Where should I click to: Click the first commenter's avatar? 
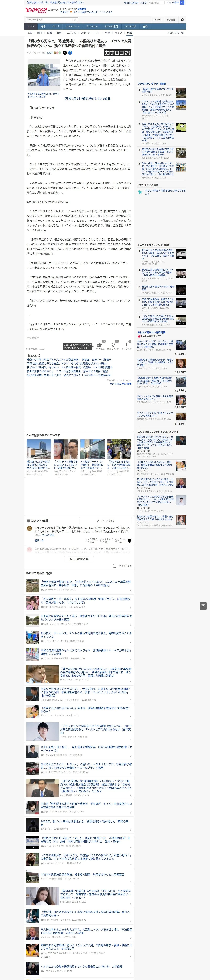(x=29, y=528)
